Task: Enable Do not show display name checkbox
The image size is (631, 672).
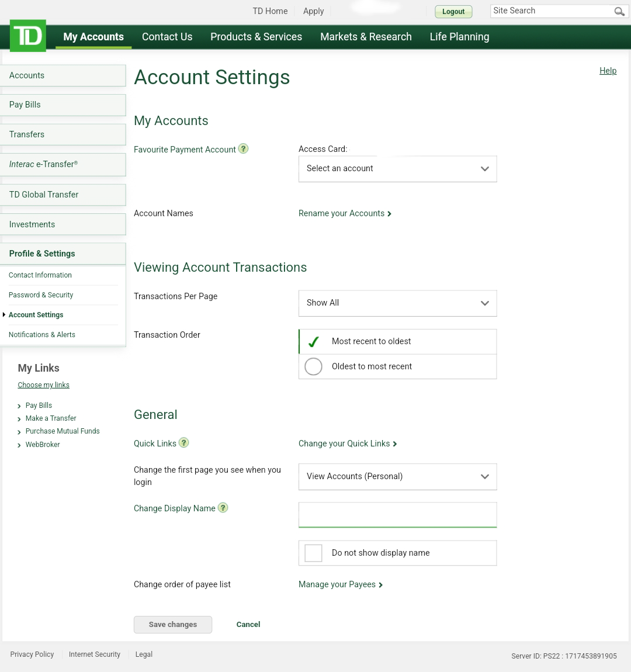Action: [x=314, y=553]
